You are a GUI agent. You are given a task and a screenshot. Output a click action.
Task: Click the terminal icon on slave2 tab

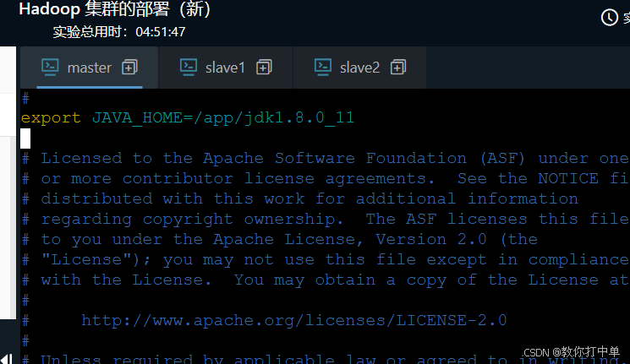323,67
